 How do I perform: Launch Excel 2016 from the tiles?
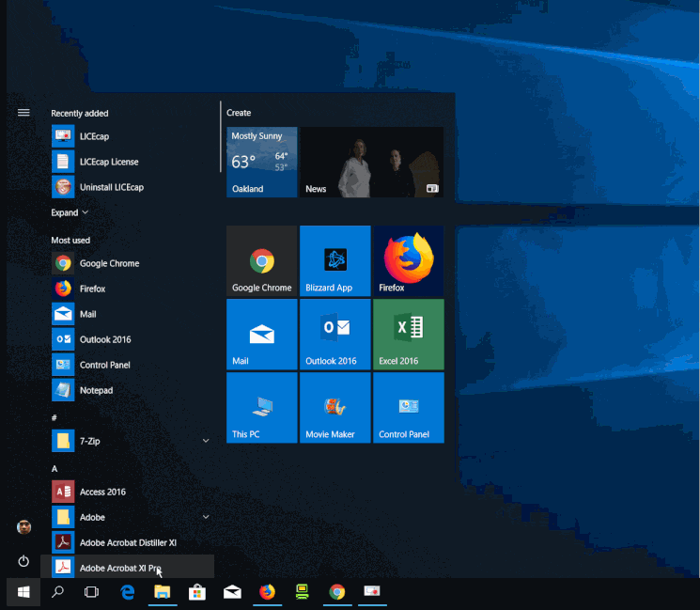(x=409, y=335)
